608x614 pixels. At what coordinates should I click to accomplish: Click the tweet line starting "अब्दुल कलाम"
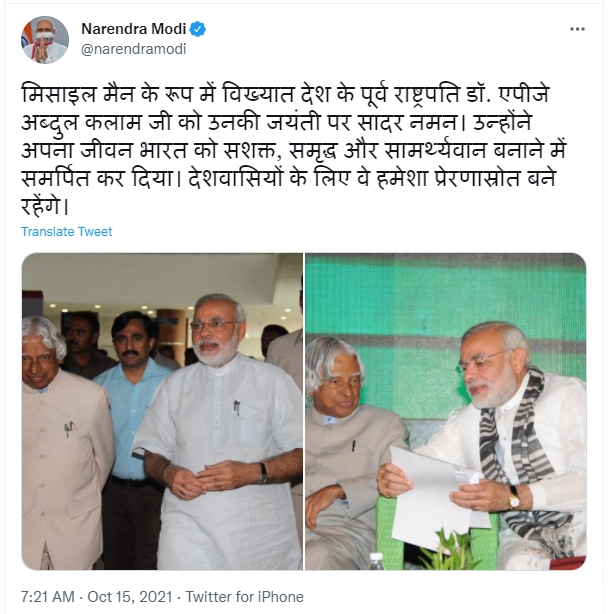point(276,123)
